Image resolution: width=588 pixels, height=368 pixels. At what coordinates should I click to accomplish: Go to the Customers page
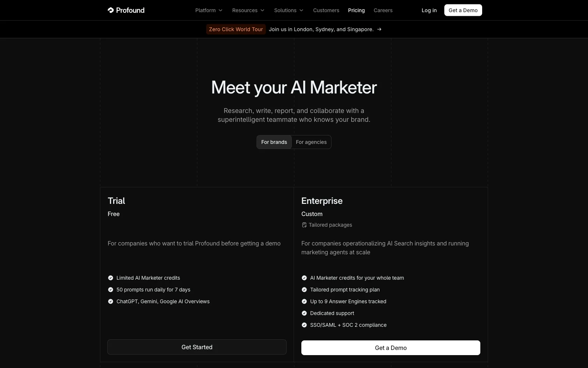[x=326, y=10]
